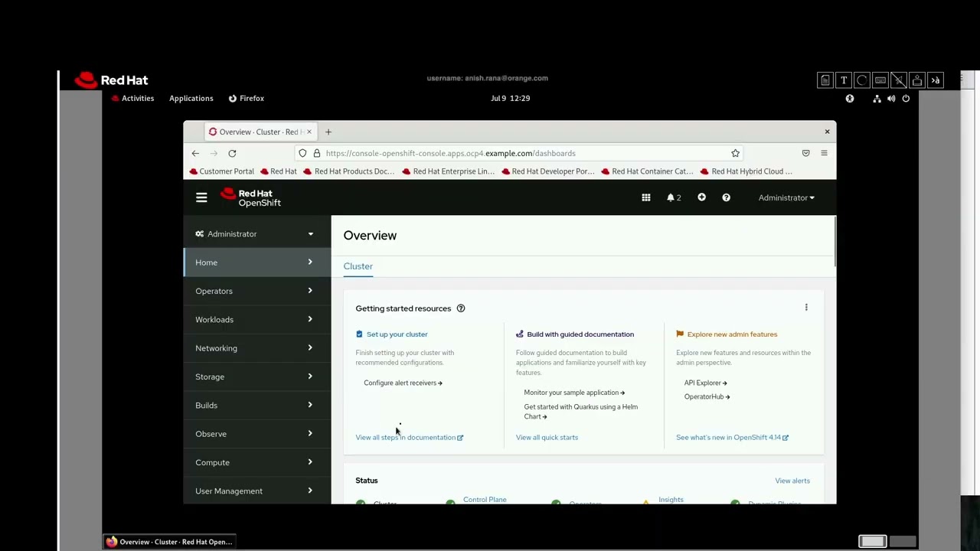
Task: Open Get started with Quarkus quick start
Action: pyautogui.click(x=580, y=412)
